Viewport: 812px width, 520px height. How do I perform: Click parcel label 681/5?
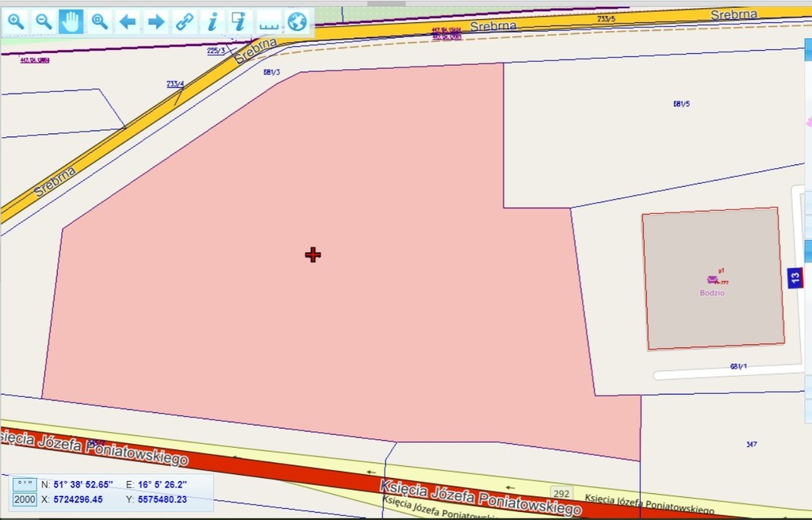680,104
